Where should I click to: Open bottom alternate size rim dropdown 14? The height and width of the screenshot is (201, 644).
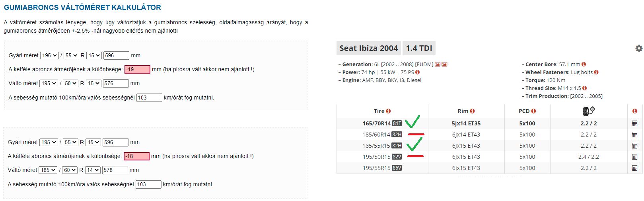[93, 170]
